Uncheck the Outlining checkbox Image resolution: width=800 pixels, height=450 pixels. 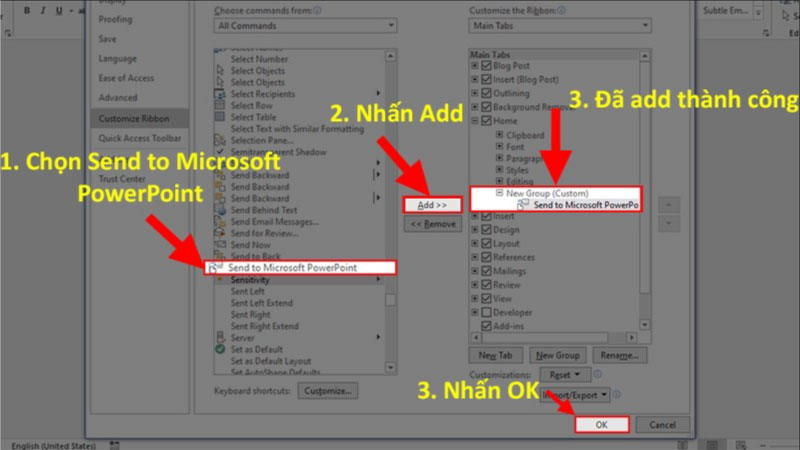click(486, 93)
